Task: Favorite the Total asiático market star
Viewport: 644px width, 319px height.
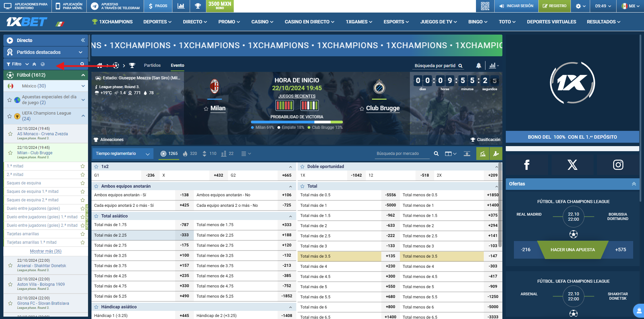Action: pyautogui.click(x=96, y=216)
